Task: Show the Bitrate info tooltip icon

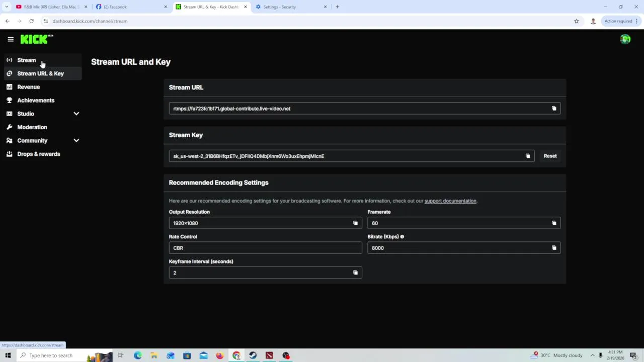Action: pyautogui.click(x=402, y=237)
